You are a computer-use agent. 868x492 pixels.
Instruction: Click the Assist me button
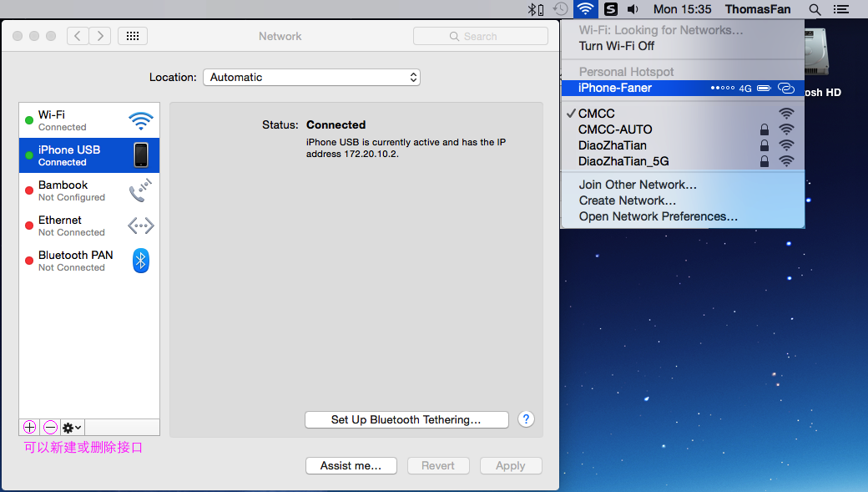(351, 465)
